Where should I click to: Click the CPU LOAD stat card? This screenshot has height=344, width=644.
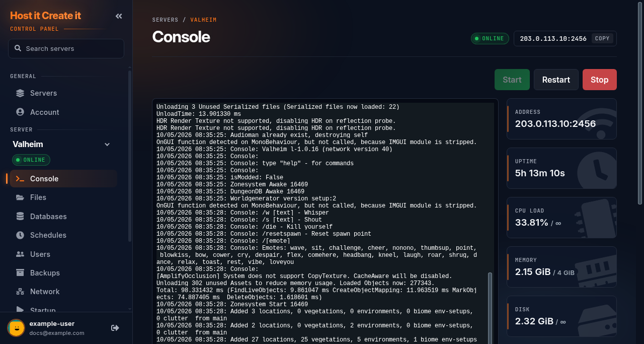pyautogui.click(x=561, y=218)
